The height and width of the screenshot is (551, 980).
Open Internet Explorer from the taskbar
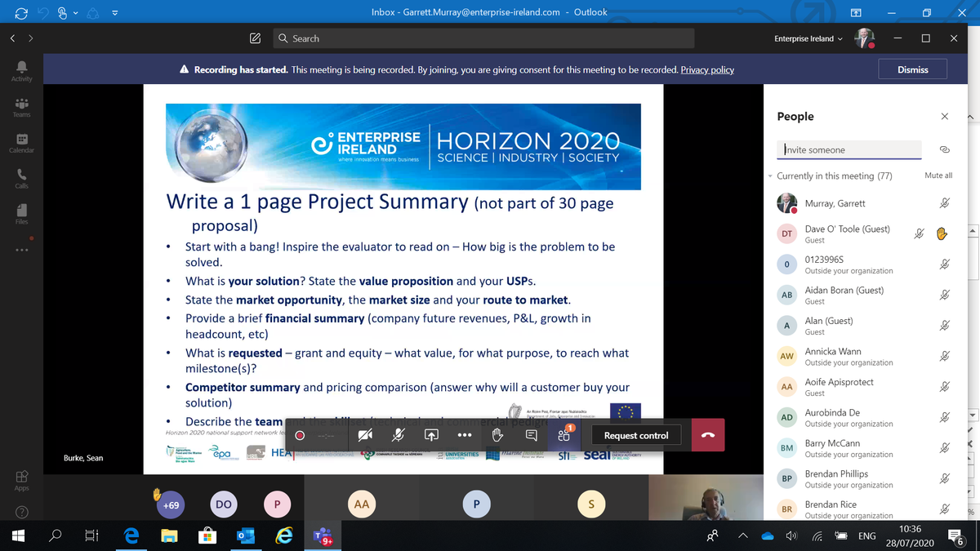283,536
